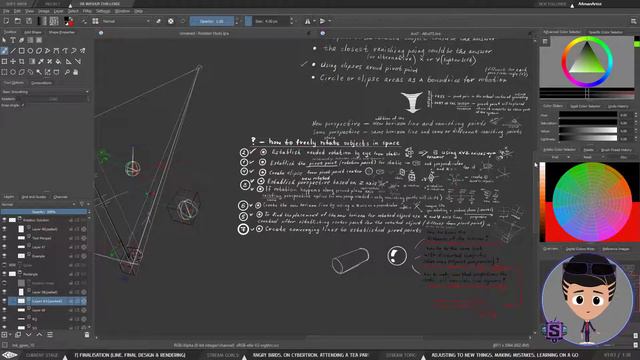Screen dimensions: 640x360
Task: Click the fill gradients toolbar icon
Action: (x=42, y=21)
